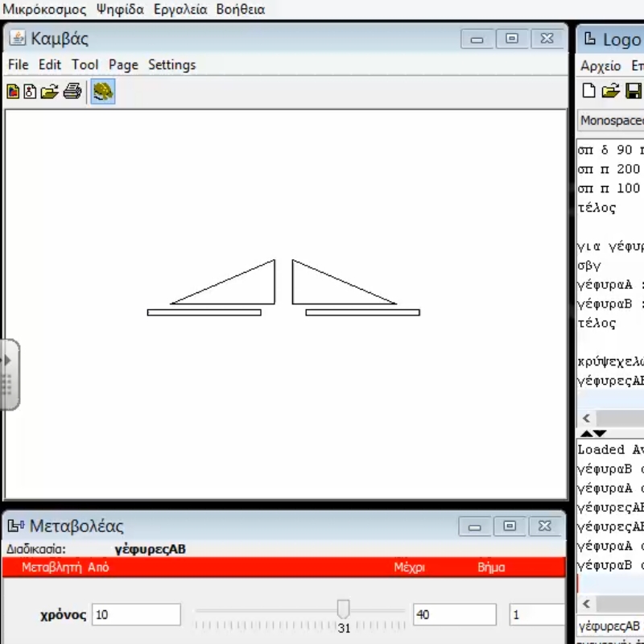Click the Καμβάς window title icon
This screenshot has height=644, width=644.
point(17,38)
